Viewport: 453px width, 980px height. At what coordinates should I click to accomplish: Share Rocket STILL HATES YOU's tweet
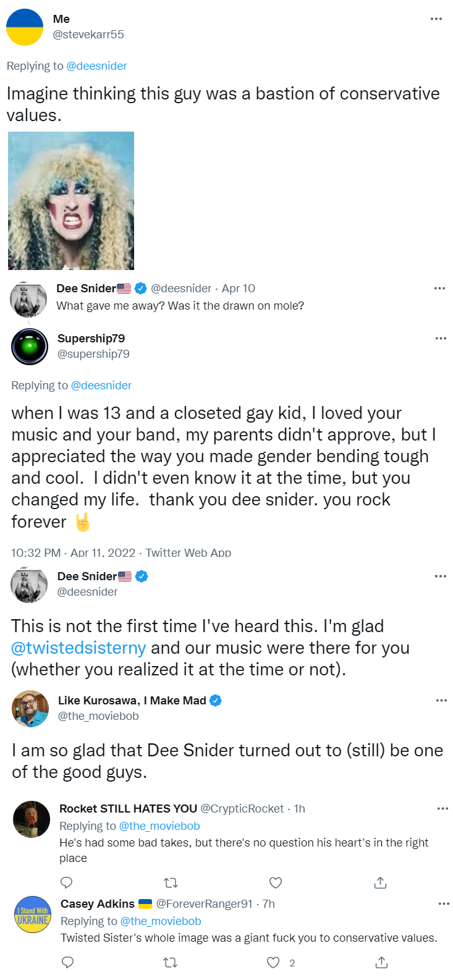(380, 882)
